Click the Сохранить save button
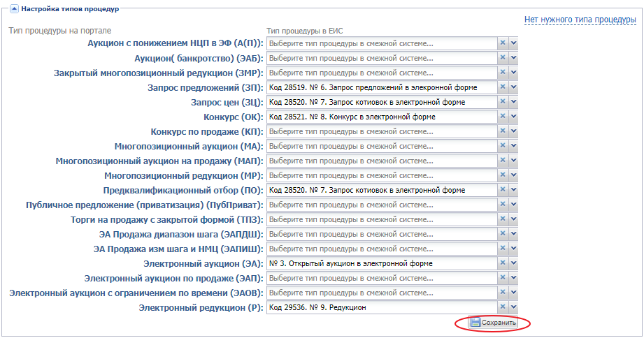Screen dimensions: 644x338 [x=493, y=323]
